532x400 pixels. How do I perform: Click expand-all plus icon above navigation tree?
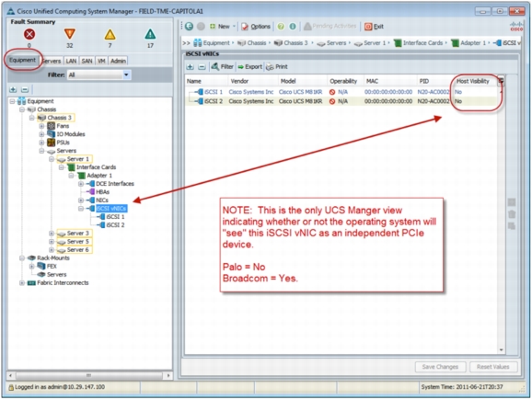[13, 89]
